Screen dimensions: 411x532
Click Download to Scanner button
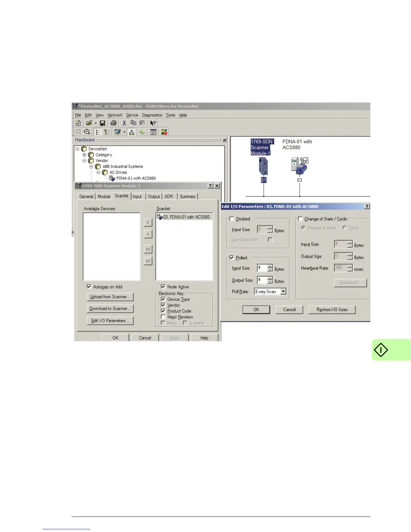click(110, 309)
